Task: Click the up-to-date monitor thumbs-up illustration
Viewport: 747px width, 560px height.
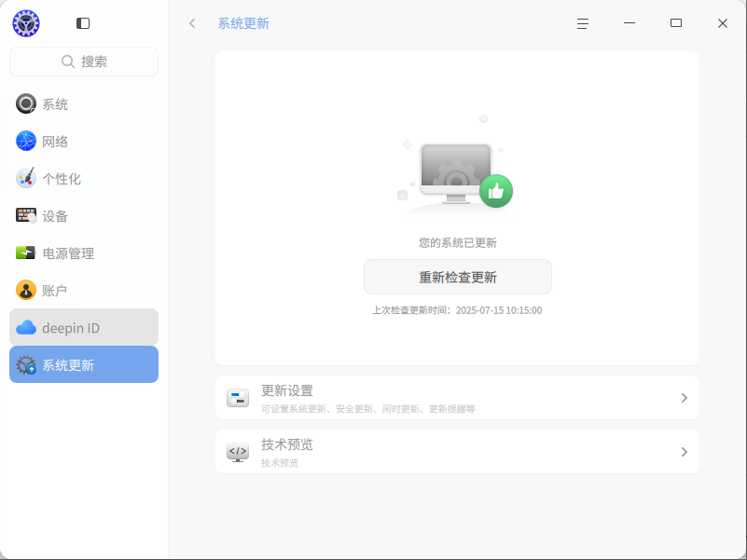Action: coord(456,164)
